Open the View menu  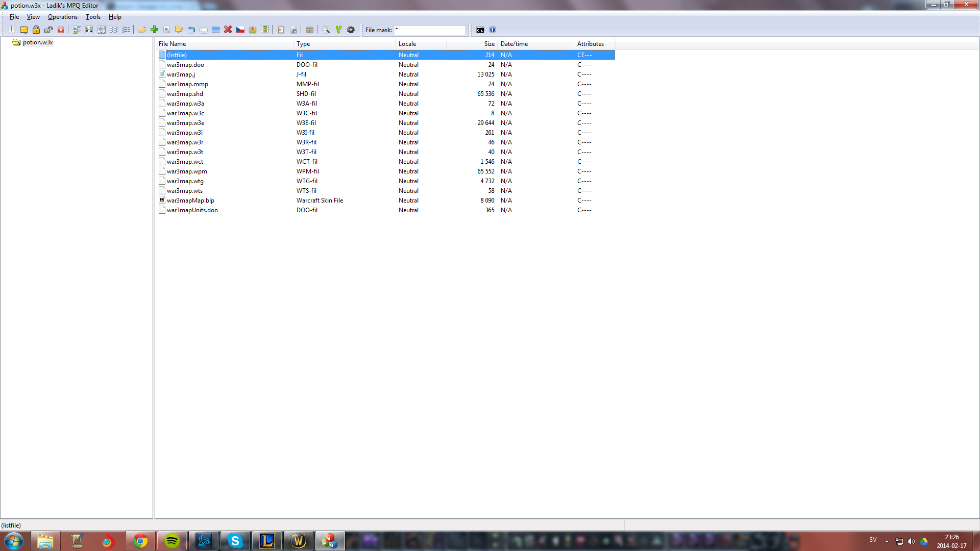[x=33, y=17]
